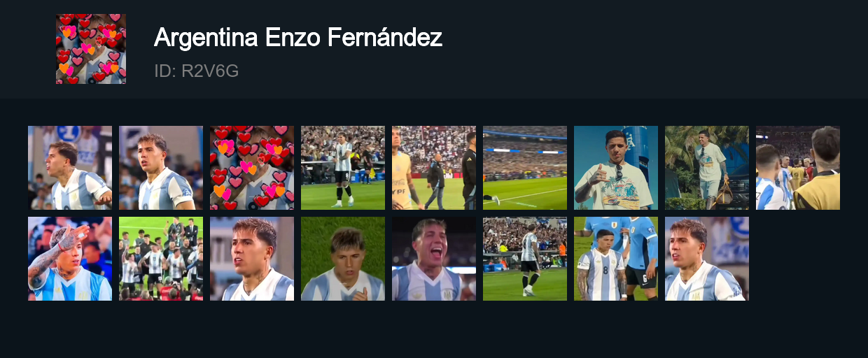Open thumbnail of player screaming at night
This screenshot has height=358, width=868.
pos(434,259)
